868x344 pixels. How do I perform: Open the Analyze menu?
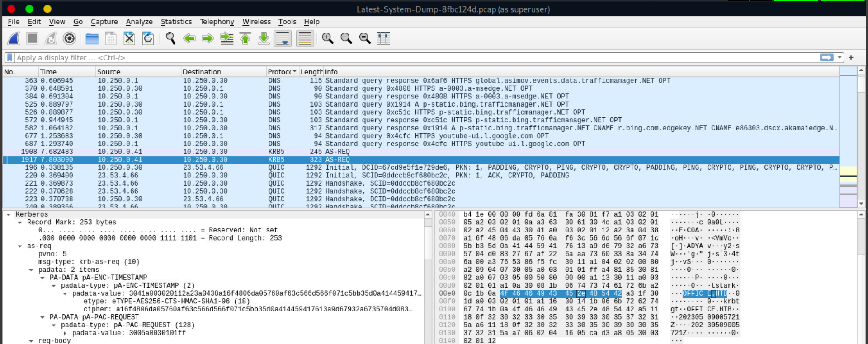point(139,22)
